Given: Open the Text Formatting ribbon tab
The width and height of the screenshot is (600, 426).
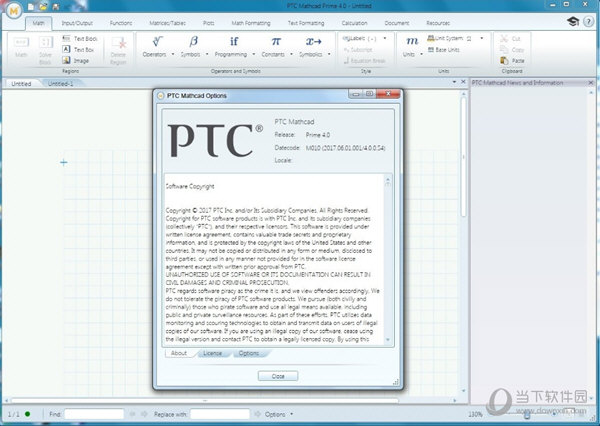Looking at the screenshot, I should coord(306,23).
